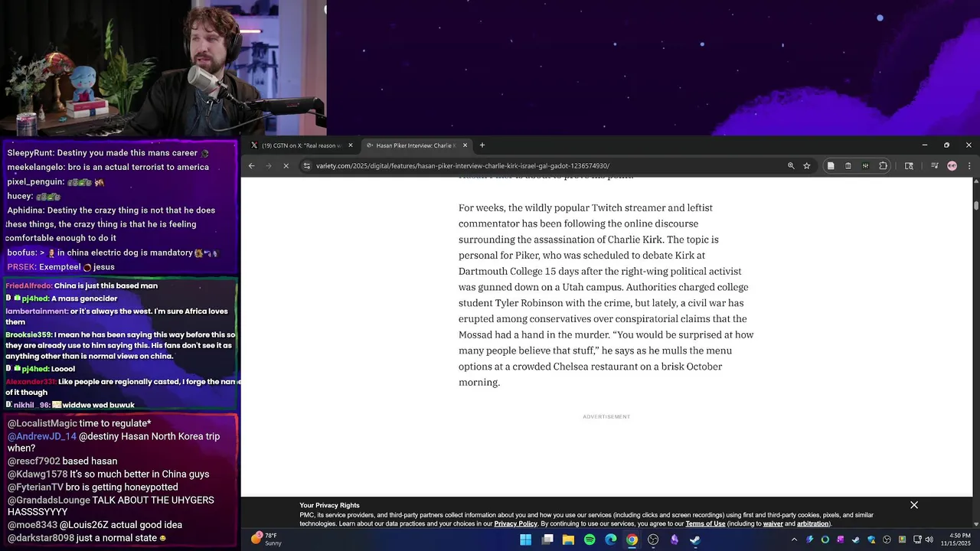This screenshot has width=980, height=551.
Task: Click the second pinned extension icon in Chrome
Action: (848, 165)
